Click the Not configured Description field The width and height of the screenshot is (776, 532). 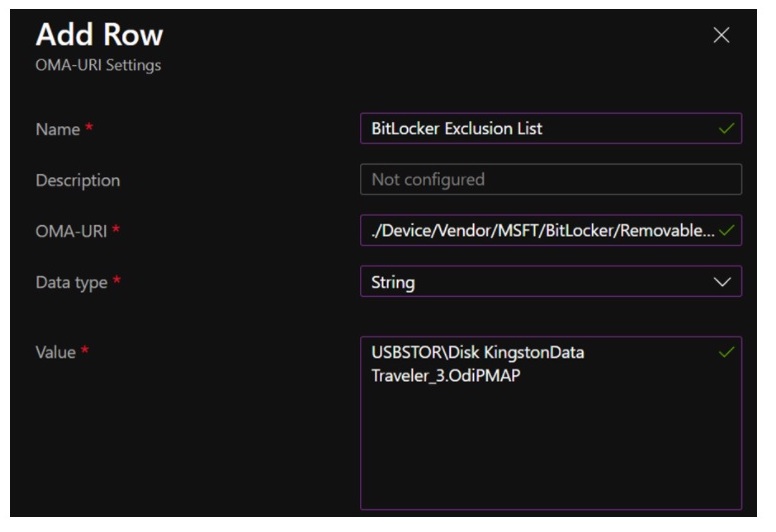point(550,180)
